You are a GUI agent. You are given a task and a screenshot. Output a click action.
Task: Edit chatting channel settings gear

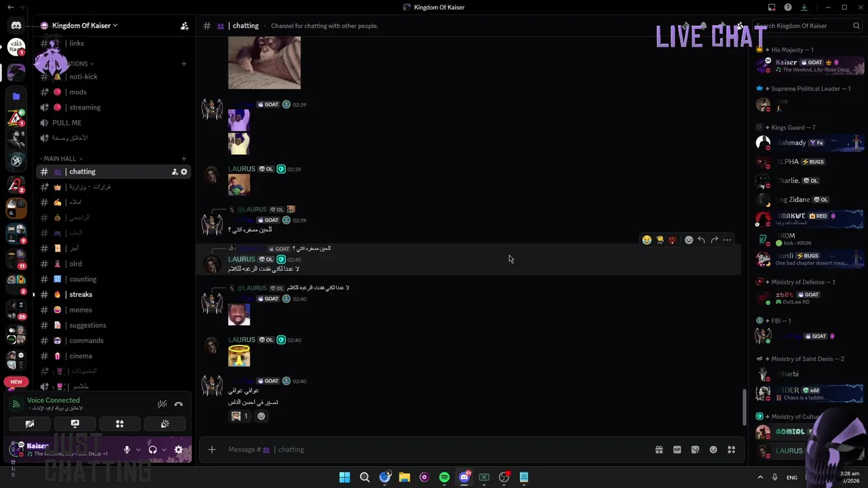point(184,172)
